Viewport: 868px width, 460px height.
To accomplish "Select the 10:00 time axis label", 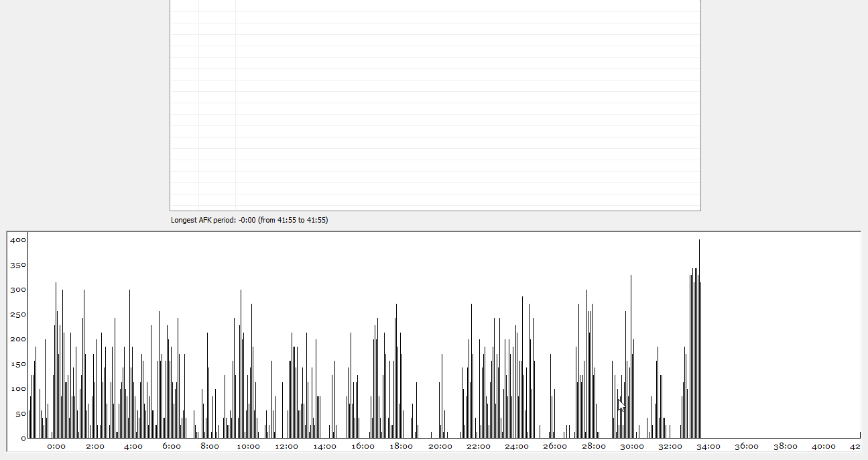I will coord(249,447).
